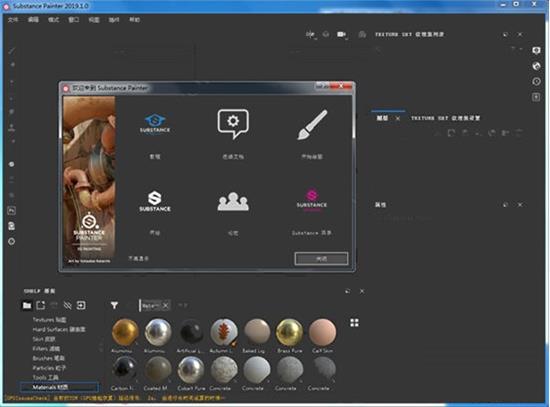Open the shelf funnel filter icon
The width and height of the screenshot is (550, 407).
coord(114,306)
